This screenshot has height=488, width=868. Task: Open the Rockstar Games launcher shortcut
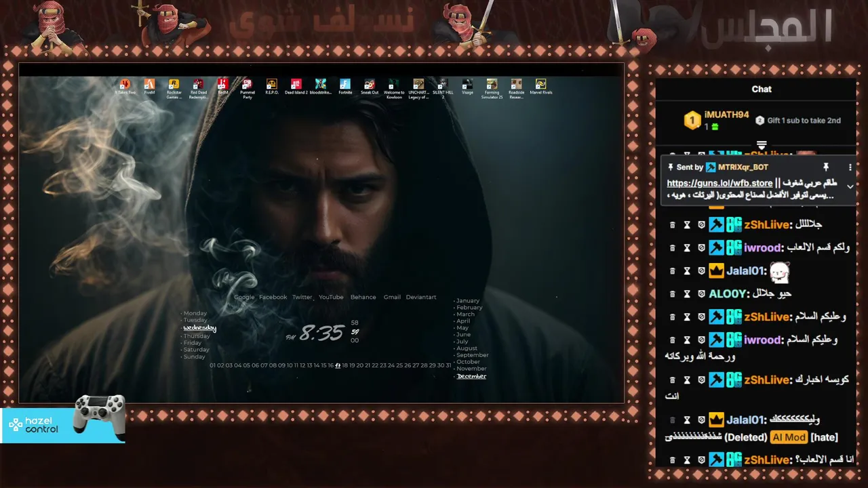(174, 88)
